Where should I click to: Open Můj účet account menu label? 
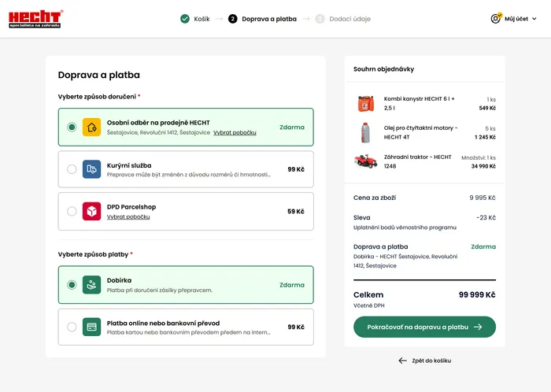(516, 19)
